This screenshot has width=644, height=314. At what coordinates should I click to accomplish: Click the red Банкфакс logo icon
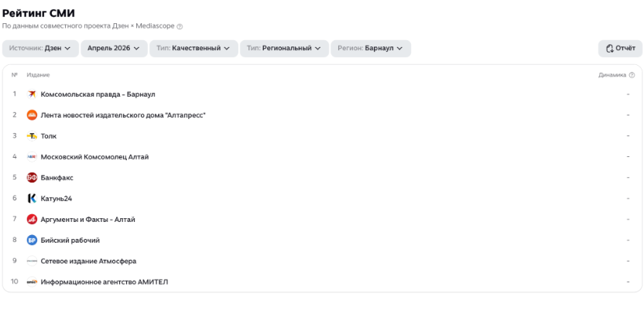pos(32,178)
